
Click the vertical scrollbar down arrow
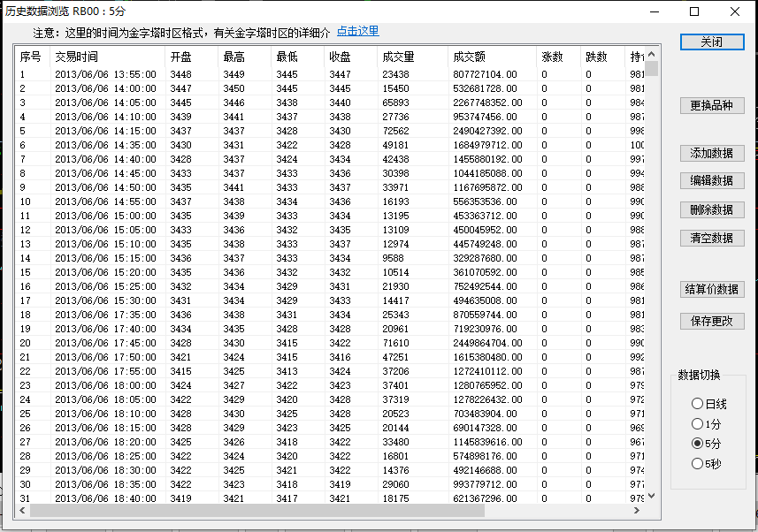click(652, 497)
